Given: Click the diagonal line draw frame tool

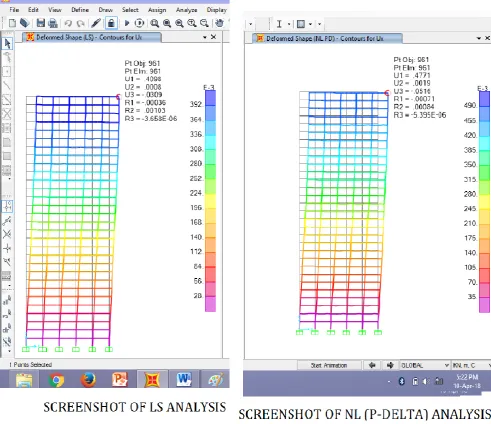Looking at the screenshot, I should tap(7, 85).
